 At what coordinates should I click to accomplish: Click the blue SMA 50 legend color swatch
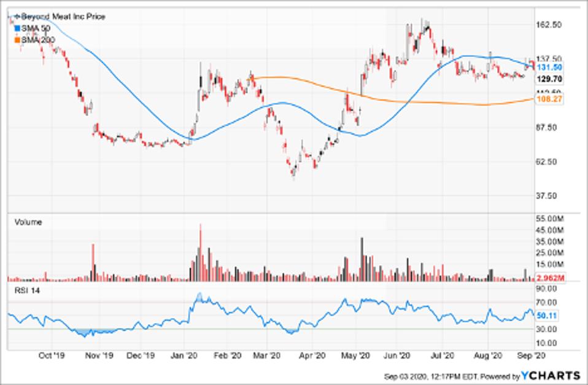click(17, 28)
